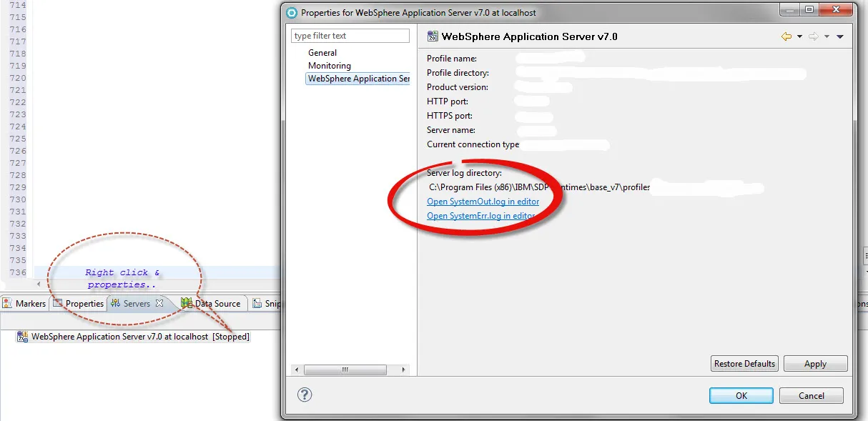Image resolution: width=868 pixels, height=421 pixels.
Task: Open SystemOut.log in editor link
Action: click(x=483, y=202)
